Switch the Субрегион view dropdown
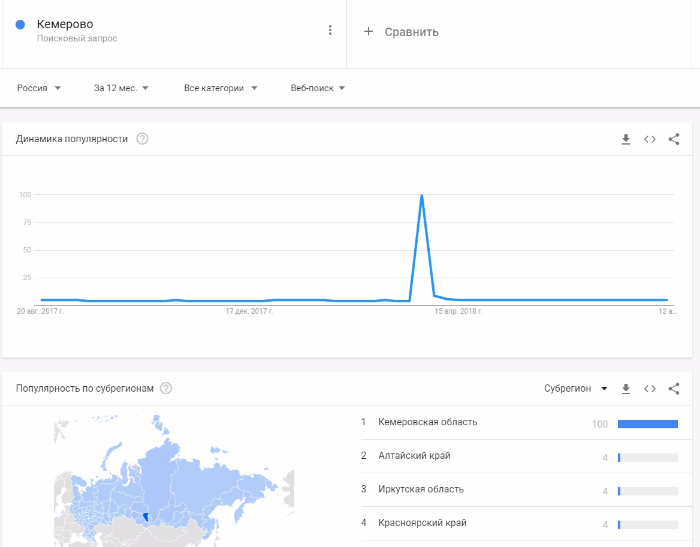Screen dimensions: 700x547 (x=576, y=388)
